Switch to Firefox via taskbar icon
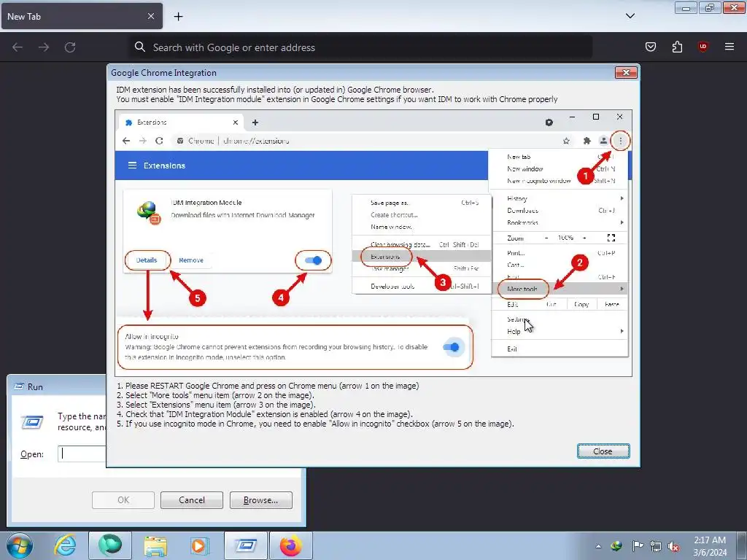This screenshot has height=560, width=747. coord(291,545)
